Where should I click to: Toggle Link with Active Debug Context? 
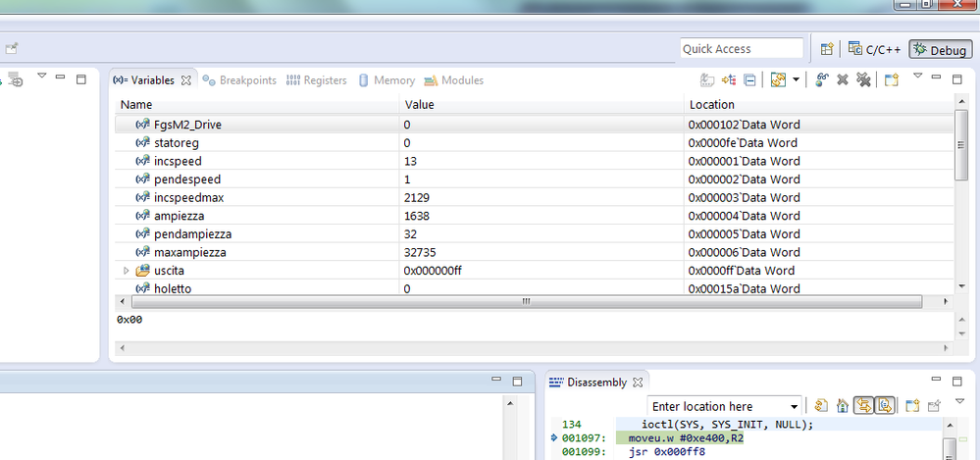pyautogui.click(x=863, y=406)
